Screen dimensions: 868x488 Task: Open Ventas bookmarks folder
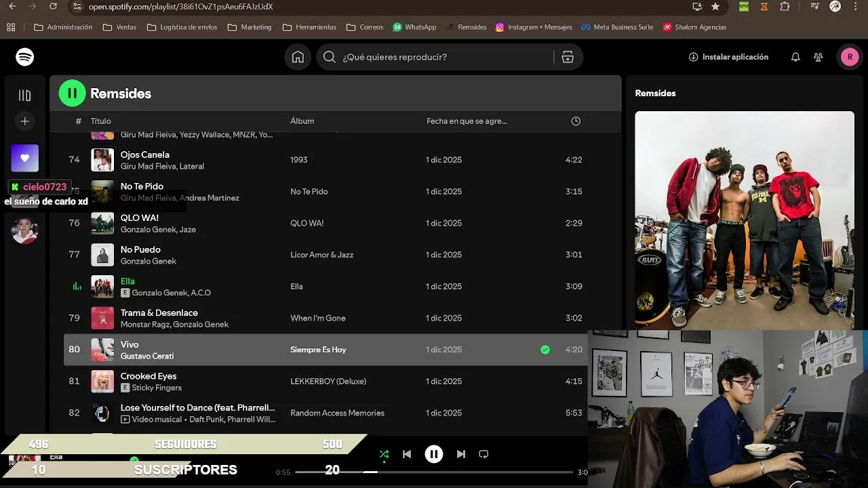tap(119, 27)
